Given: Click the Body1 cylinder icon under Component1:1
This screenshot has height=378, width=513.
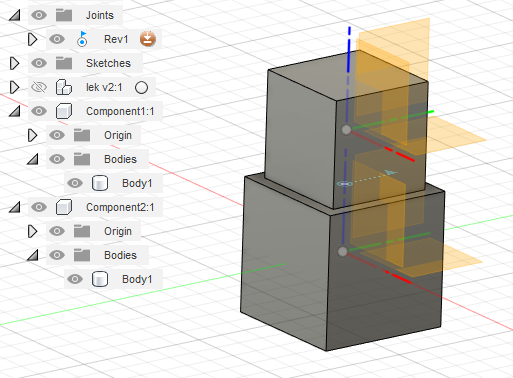Looking at the screenshot, I should pos(100,183).
